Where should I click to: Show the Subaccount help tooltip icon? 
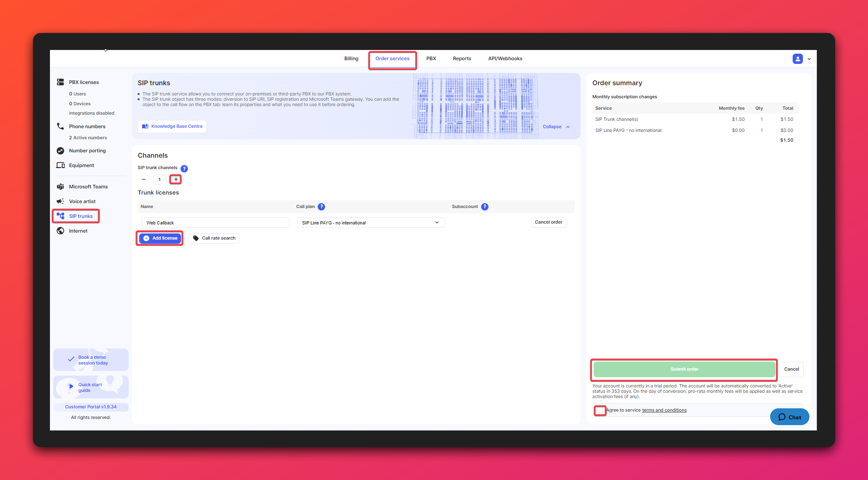(x=485, y=207)
